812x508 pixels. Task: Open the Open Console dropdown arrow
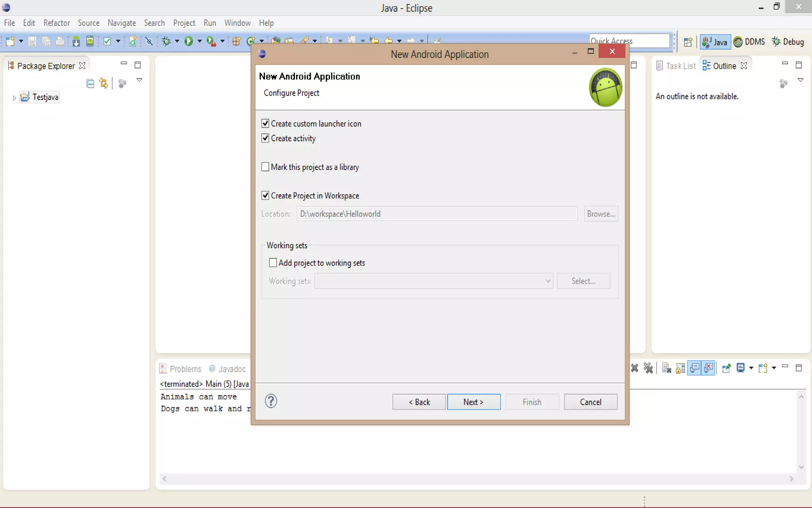pyautogui.click(x=774, y=368)
